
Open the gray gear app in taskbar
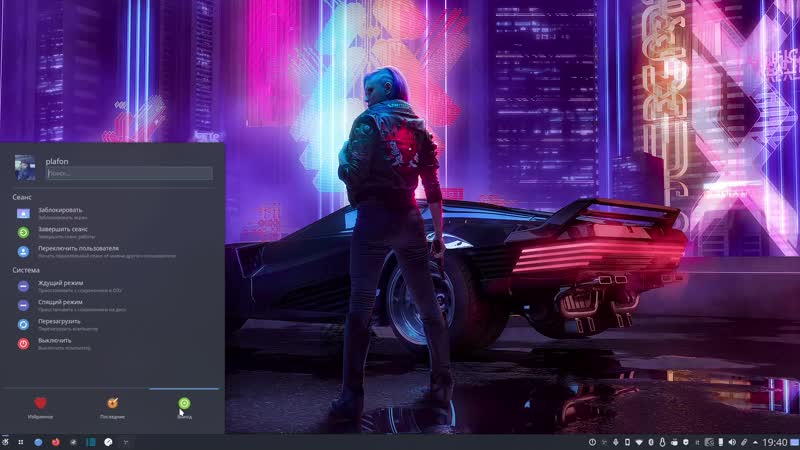coord(73,442)
